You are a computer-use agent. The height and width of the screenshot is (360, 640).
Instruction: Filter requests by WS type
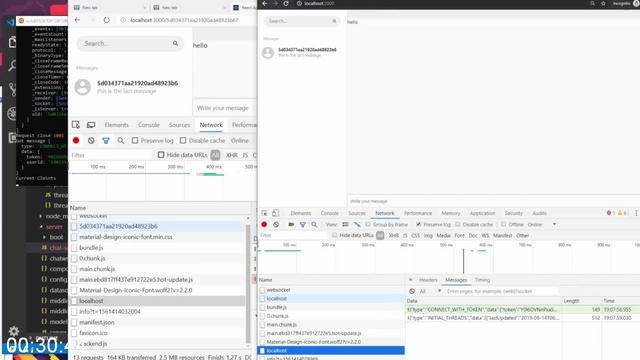(x=485, y=236)
